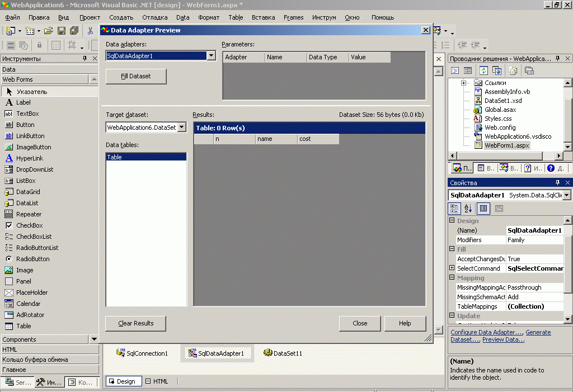Click the Preview Data link
This screenshot has width=573, height=392.
click(x=503, y=339)
